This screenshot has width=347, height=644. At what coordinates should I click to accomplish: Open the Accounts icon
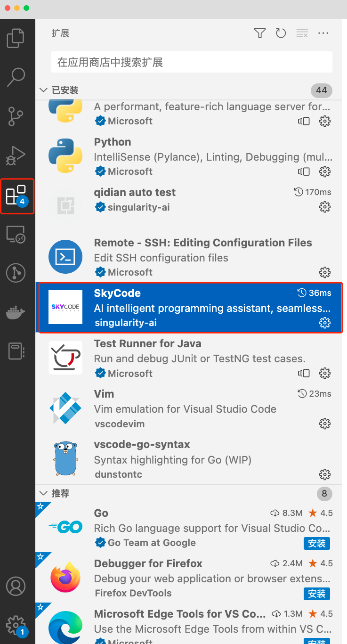click(x=16, y=586)
